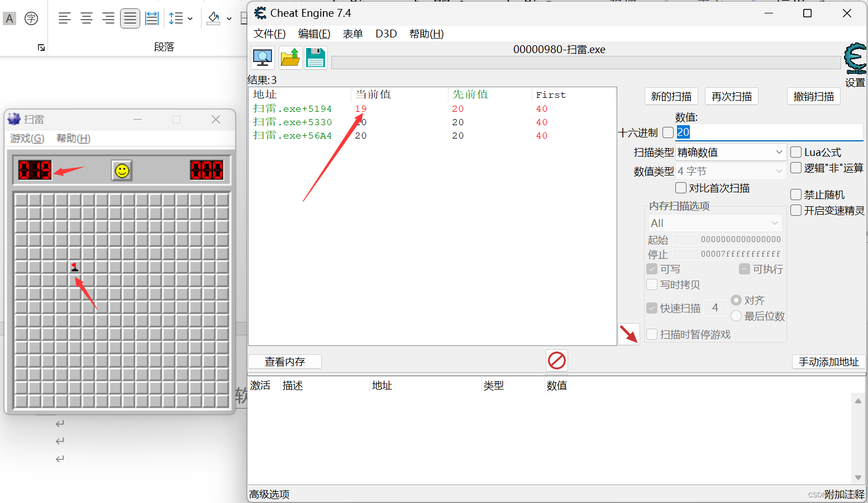Image resolution: width=868 pixels, height=503 pixels.
Task: Expand the shading color dropdown arrow in Word
Action: tap(229, 18)
